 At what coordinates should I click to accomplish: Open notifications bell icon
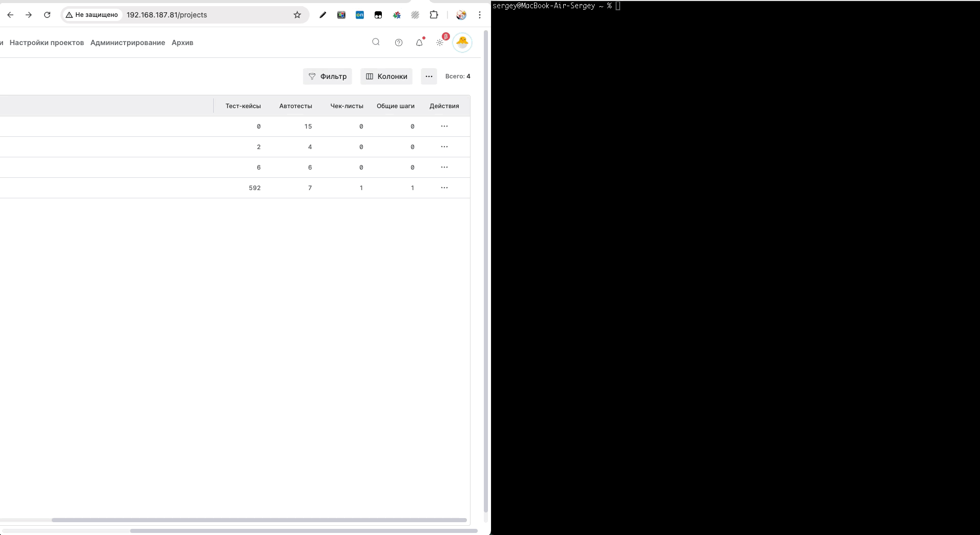tap(419, 43)
